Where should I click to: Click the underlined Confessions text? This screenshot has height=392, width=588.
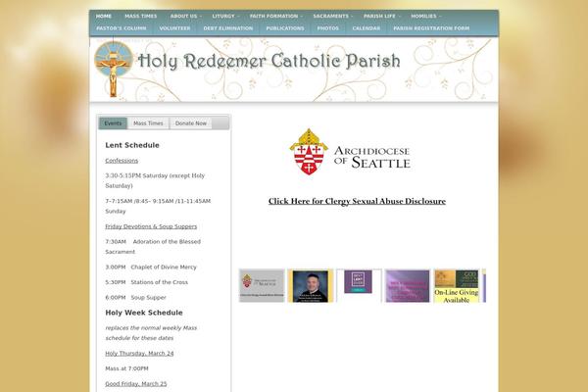122,161
